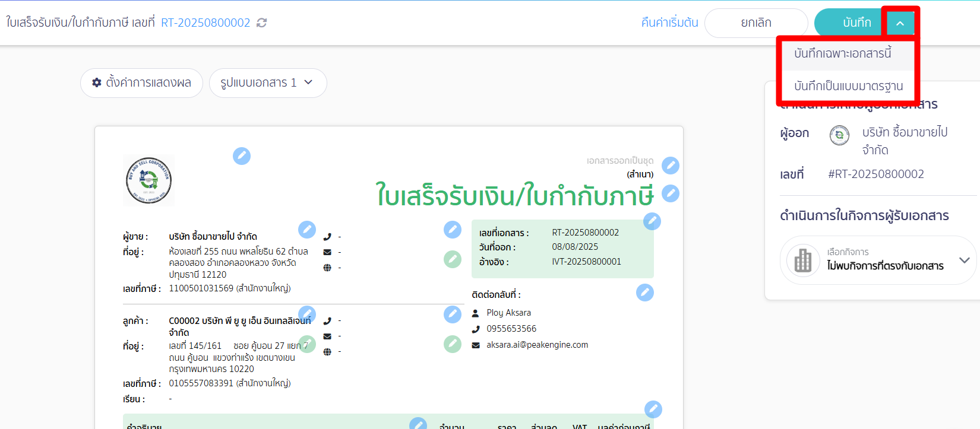Click the email aksara.ai@peakengine.com
The height and width of the screenshot is (429, 980).
pyautogui.click(x=538, y=345)
